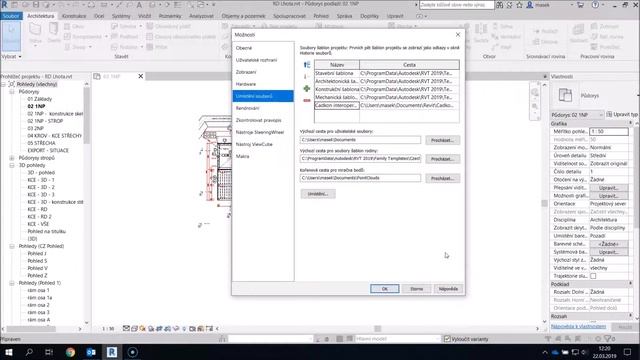Switch to the Konstrukce ribbon tab
The height and width of the screenshot is (360, 640).
[x=74, y=16]
